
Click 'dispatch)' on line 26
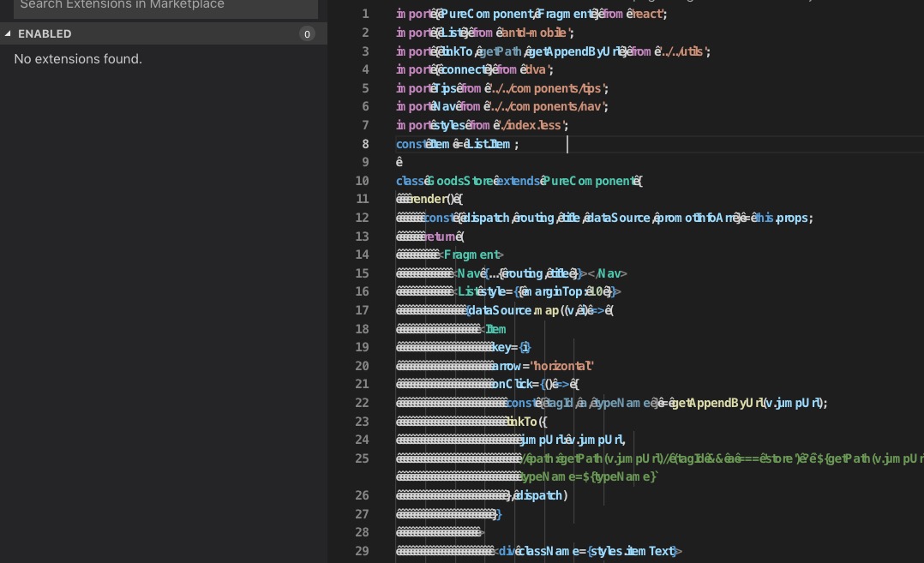click(540, 495)
